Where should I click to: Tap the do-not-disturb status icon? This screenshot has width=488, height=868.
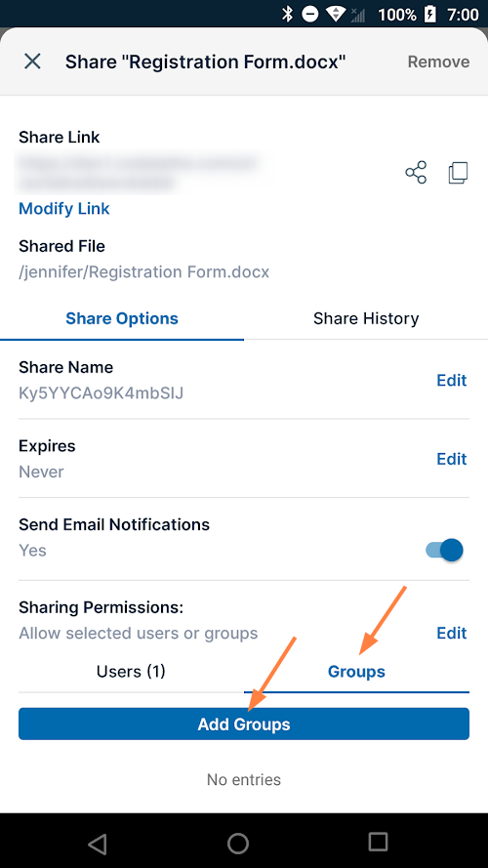[309, 14]
